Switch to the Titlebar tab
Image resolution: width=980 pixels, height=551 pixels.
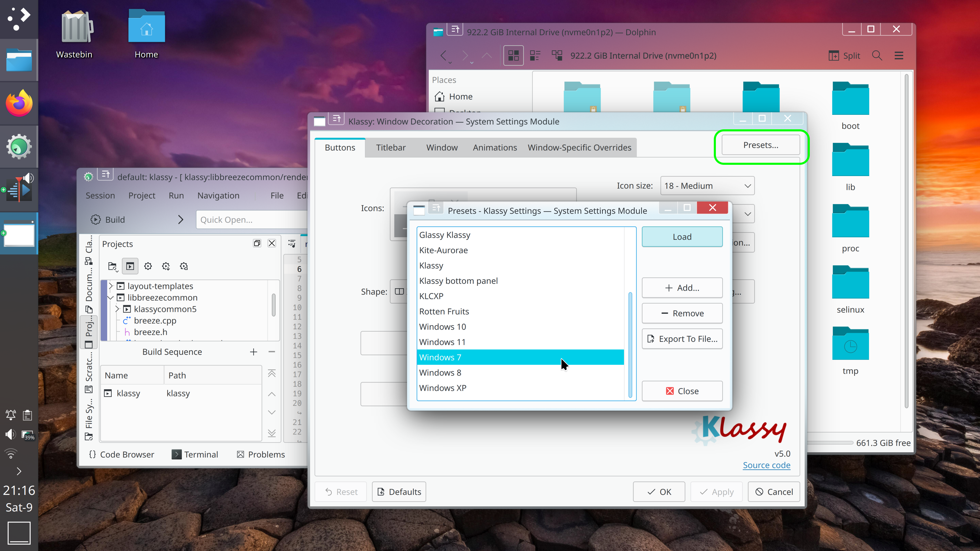coord(391,147)
